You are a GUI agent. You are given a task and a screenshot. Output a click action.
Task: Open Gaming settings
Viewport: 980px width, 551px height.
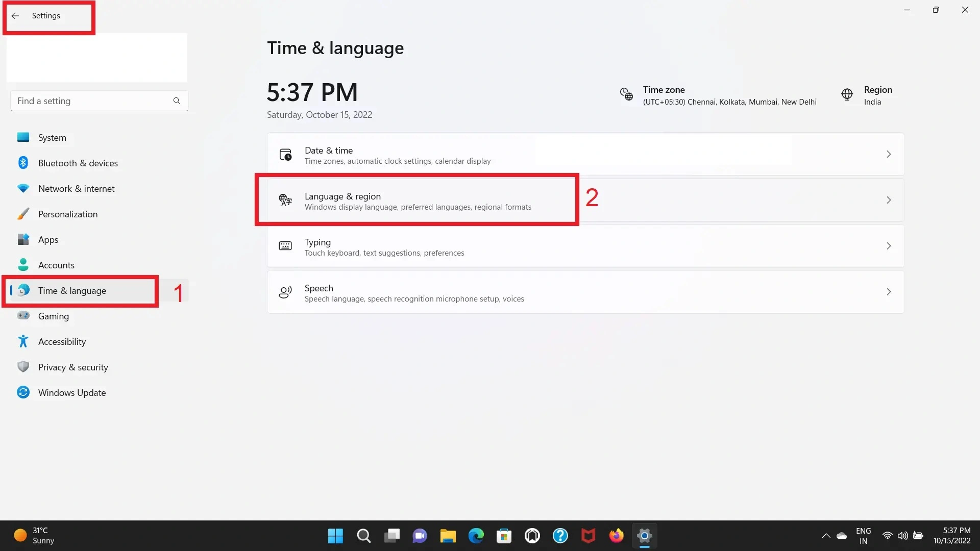[54, 316]
